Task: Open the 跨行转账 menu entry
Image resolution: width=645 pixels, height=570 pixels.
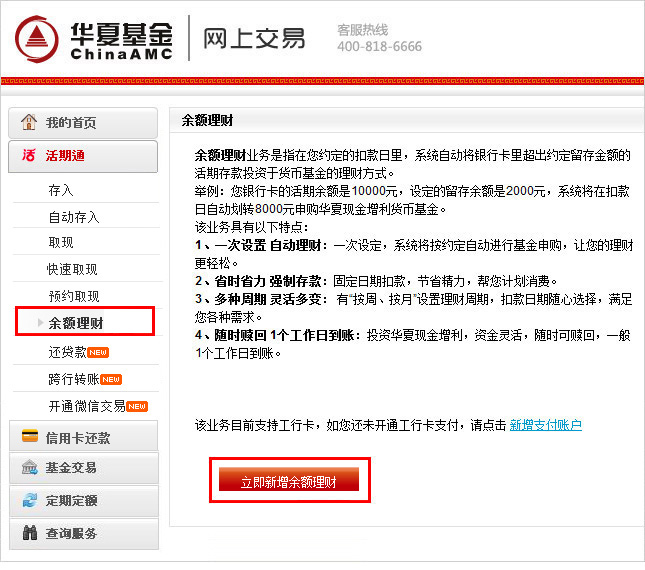Action: 74,379
